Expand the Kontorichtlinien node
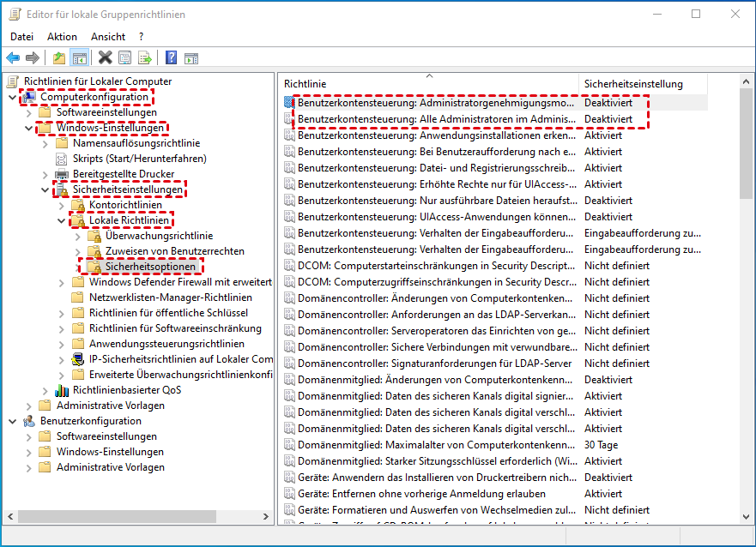This screenshot has width=756, height=547. 62,205
